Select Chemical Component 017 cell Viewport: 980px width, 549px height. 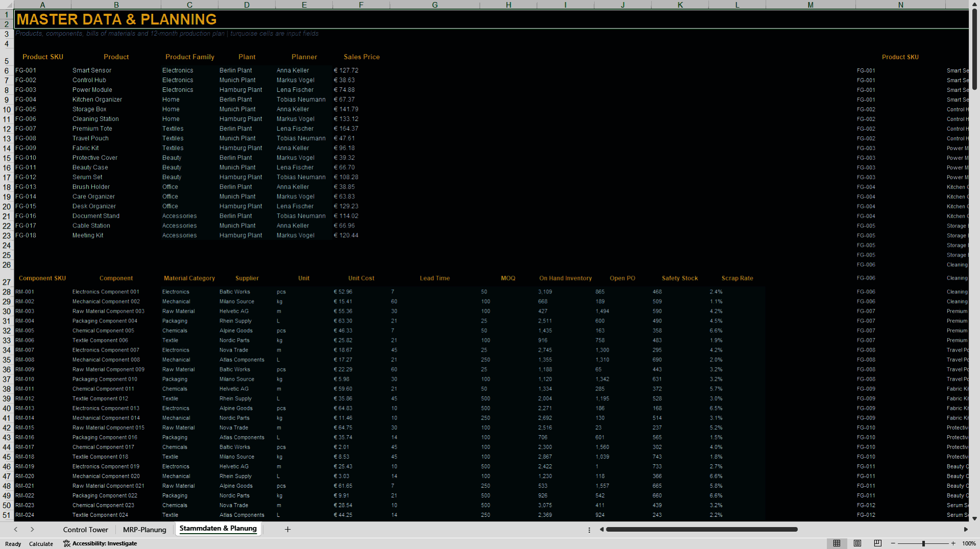(116, 447)
